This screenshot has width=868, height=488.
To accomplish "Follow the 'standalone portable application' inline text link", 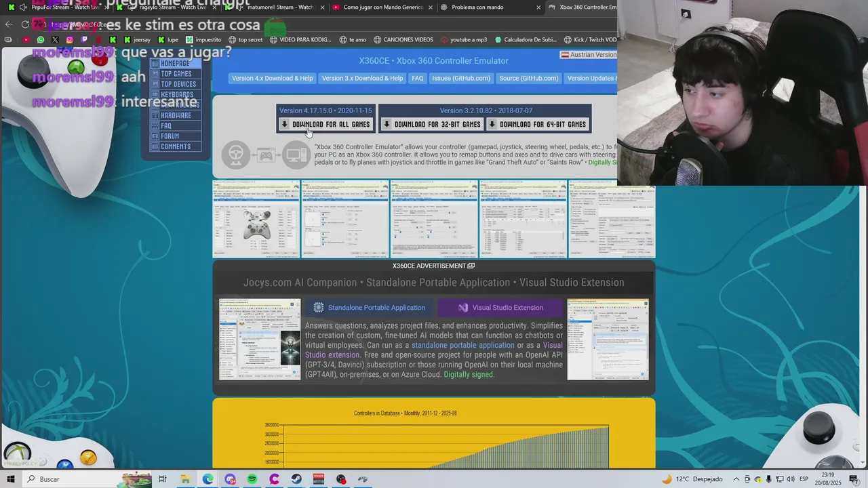I will click(x=463, y=345).
